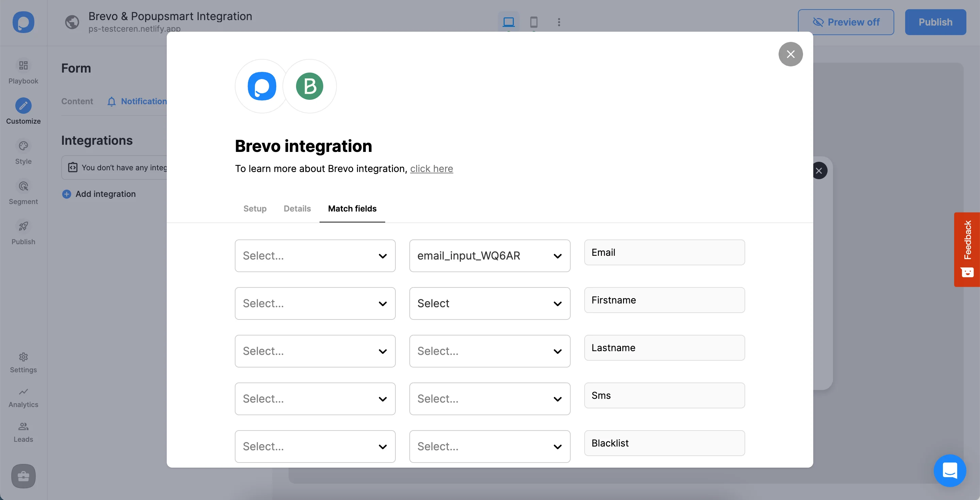Open the second Select dropdown in the Blacklist row

click(490, 446)
